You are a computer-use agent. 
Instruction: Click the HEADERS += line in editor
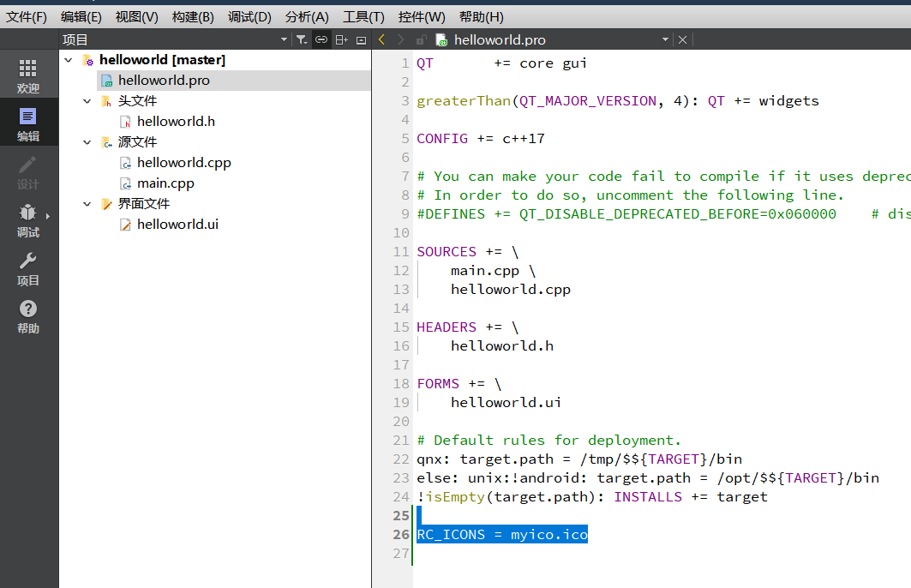(x=467, y=327)
